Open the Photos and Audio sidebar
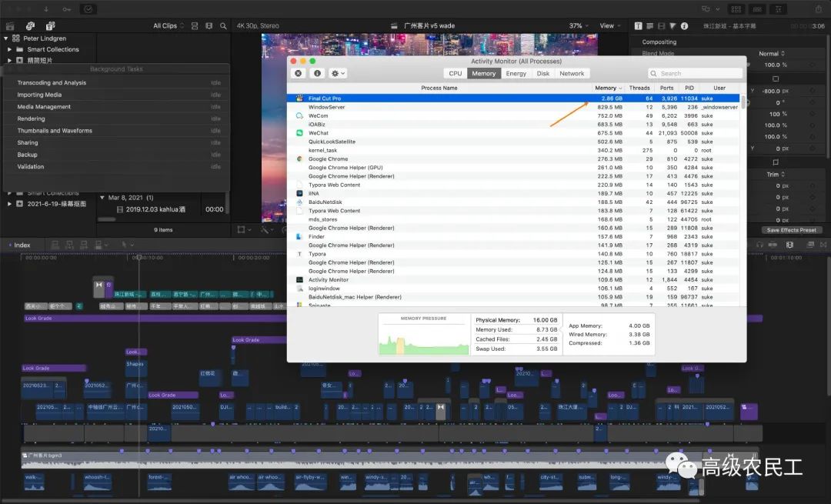The height and width of the screenshot is (504, 831). point(30,25)
